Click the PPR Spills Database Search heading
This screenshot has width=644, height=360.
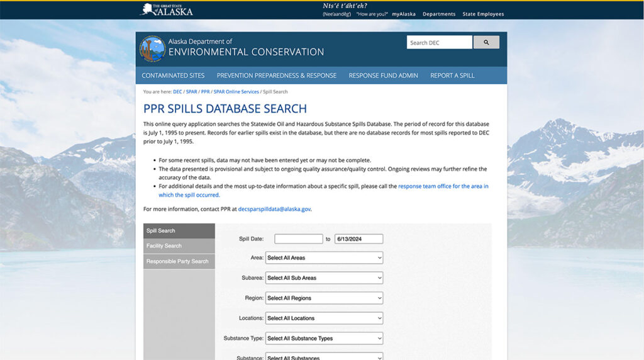tap(225, 109)
